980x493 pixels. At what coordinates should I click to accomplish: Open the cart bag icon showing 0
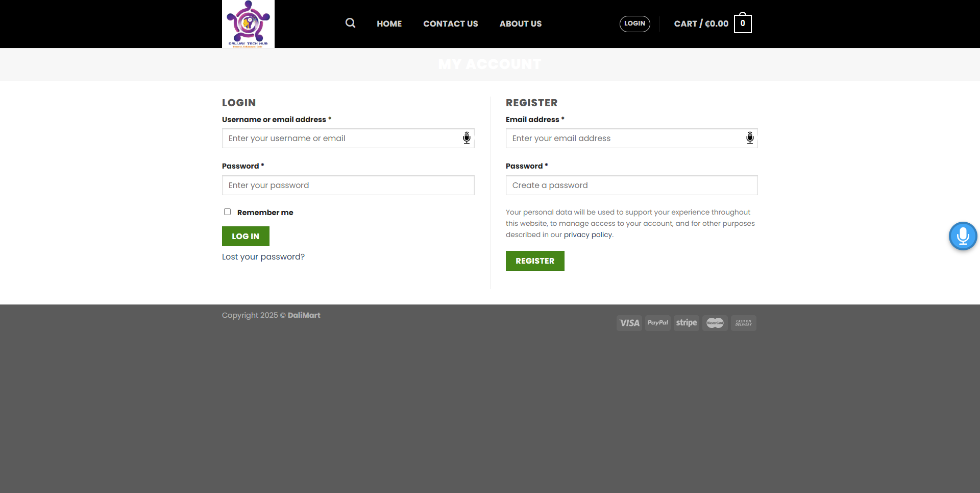click(x=743, y=24)
